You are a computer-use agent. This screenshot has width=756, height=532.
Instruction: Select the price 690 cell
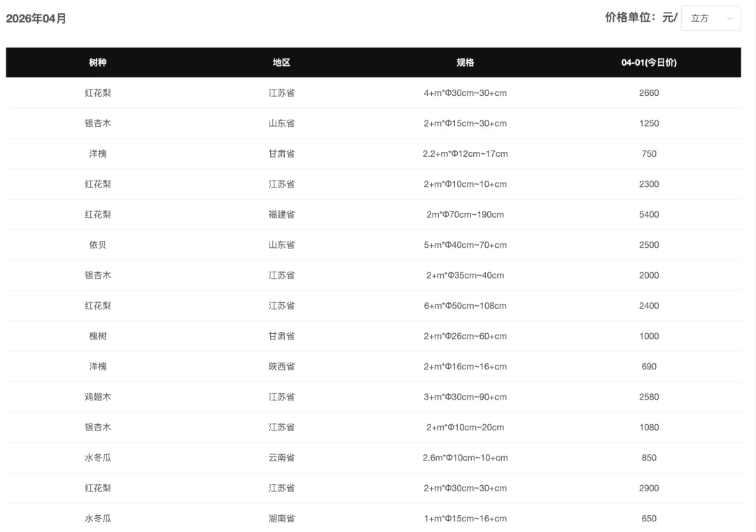click(649, 366)
